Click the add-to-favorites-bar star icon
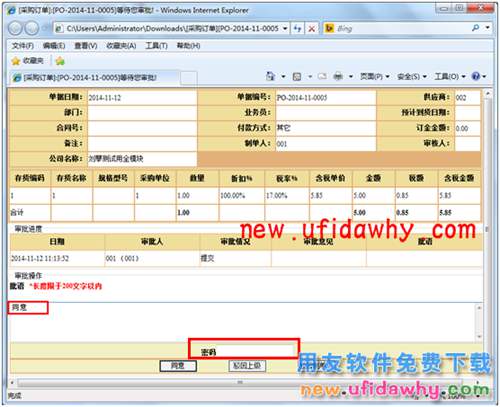Viewport: 500px width, 407px height. (60, 61)
